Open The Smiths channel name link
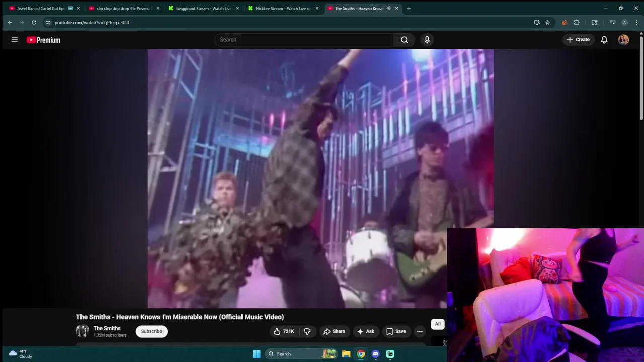This screenshot has height=362, width=644. (x=107, y=328)
